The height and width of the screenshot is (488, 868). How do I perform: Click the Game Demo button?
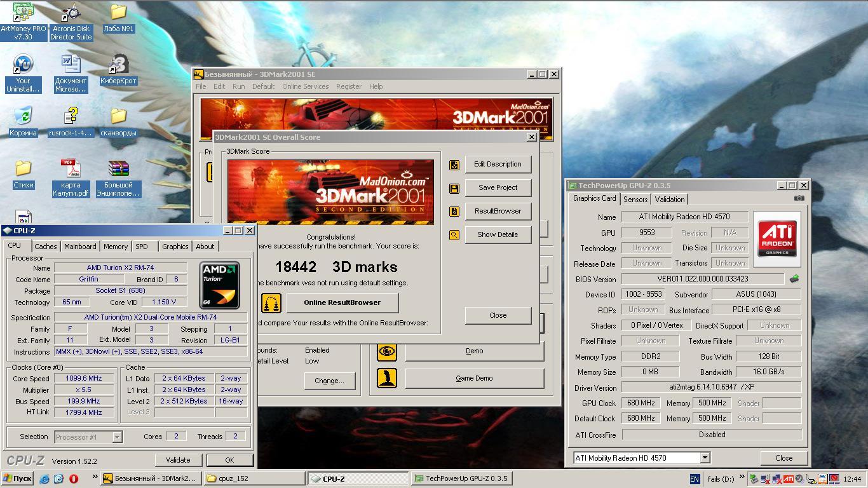(475, 378)
